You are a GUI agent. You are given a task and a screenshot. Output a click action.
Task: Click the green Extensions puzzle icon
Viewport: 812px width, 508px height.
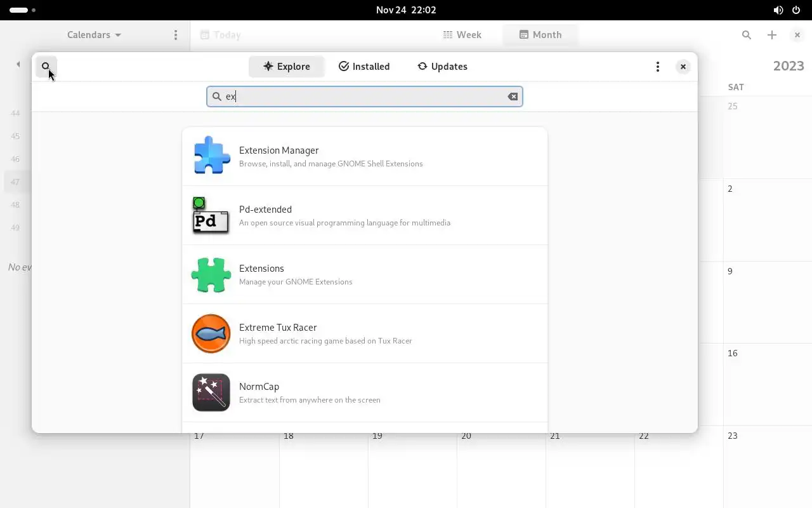211,274
